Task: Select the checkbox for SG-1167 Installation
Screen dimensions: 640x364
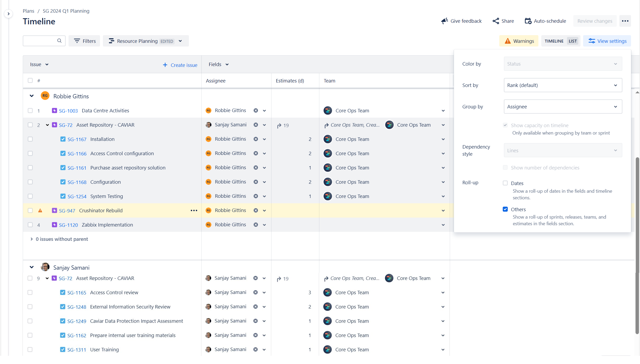Action: 30,139
